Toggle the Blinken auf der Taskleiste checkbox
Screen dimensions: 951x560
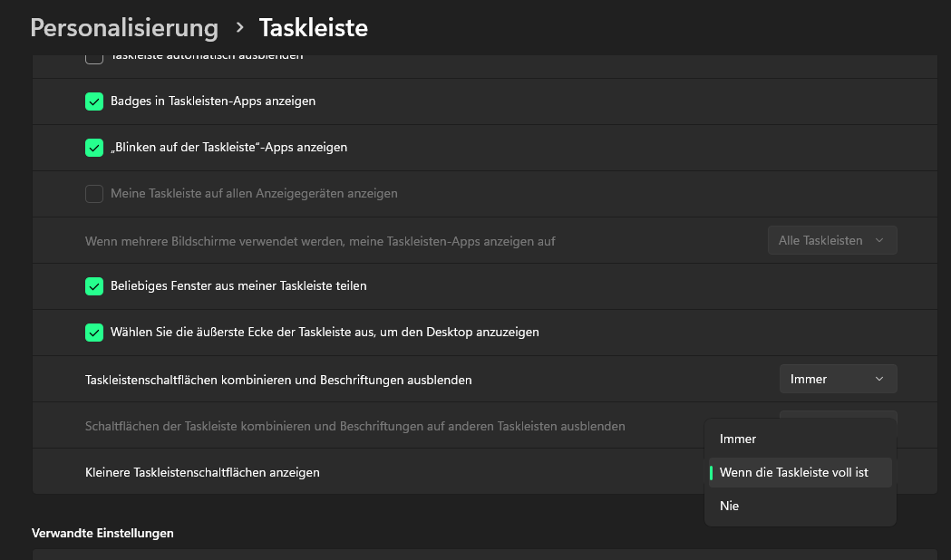pyautogui.click(x=94, y=148)
